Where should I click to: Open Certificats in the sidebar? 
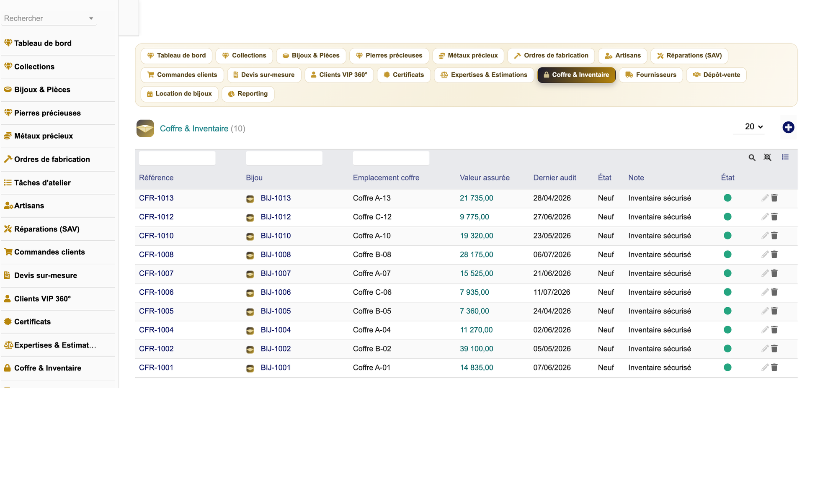[x=32, y=322]
